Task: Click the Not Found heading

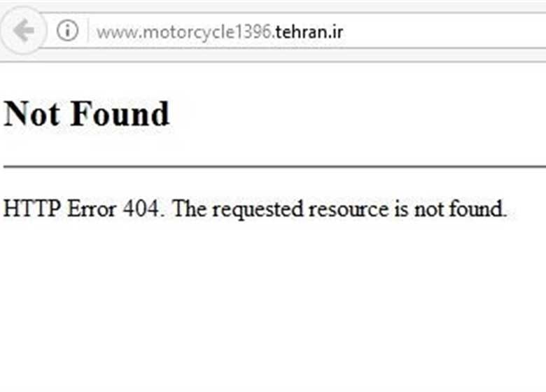Action: [86, 113]
